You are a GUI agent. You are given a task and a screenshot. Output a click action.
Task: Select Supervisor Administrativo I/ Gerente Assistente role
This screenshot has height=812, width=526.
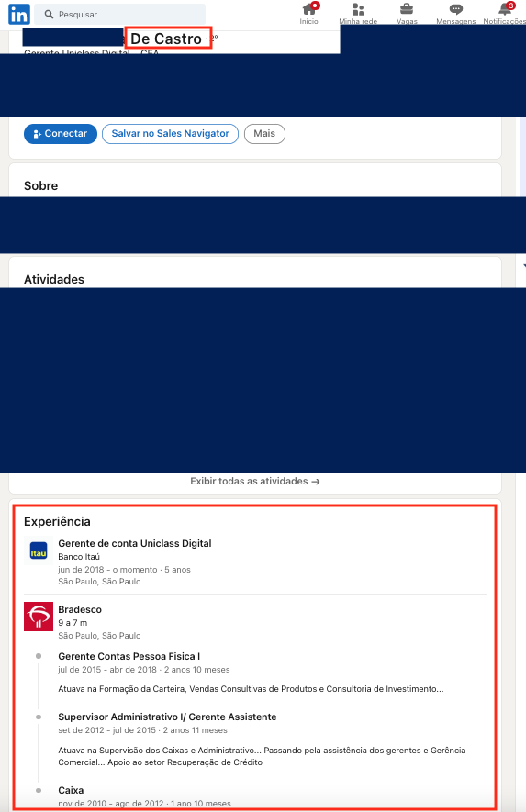pos(167,717)
